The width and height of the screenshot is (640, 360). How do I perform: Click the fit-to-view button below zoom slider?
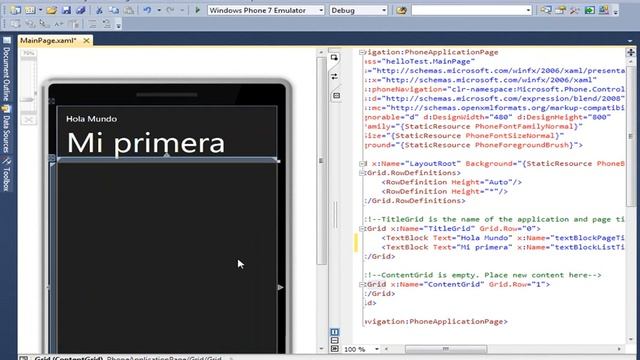(x=29, y=120)
